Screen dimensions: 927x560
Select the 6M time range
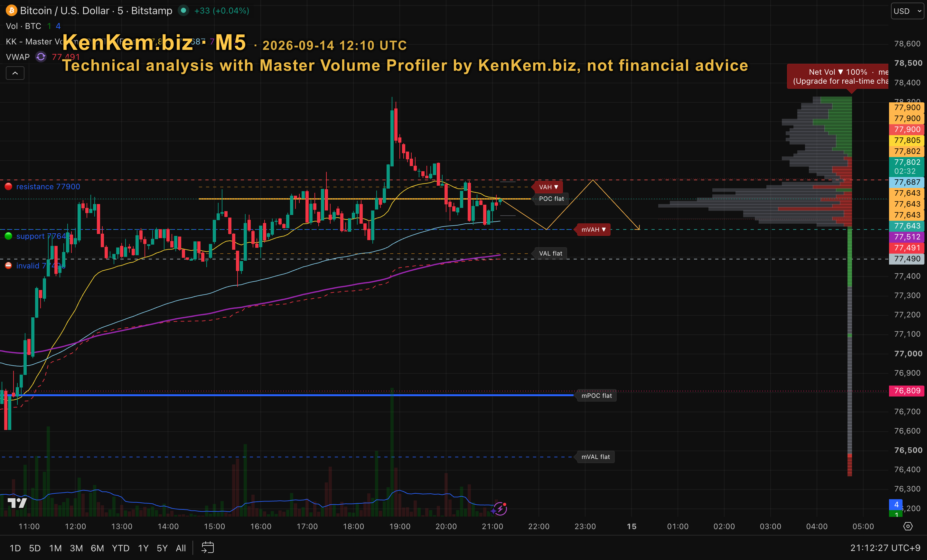pos(98,548)
